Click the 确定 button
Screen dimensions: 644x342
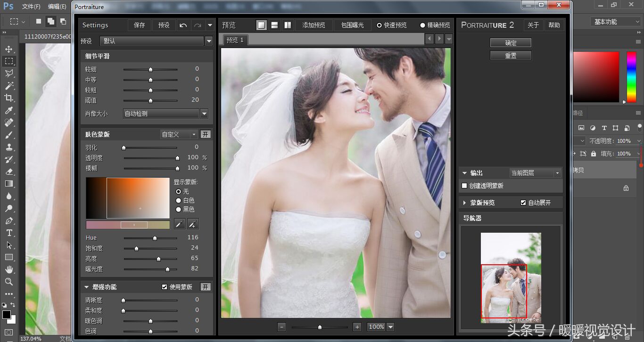point(511,43)
